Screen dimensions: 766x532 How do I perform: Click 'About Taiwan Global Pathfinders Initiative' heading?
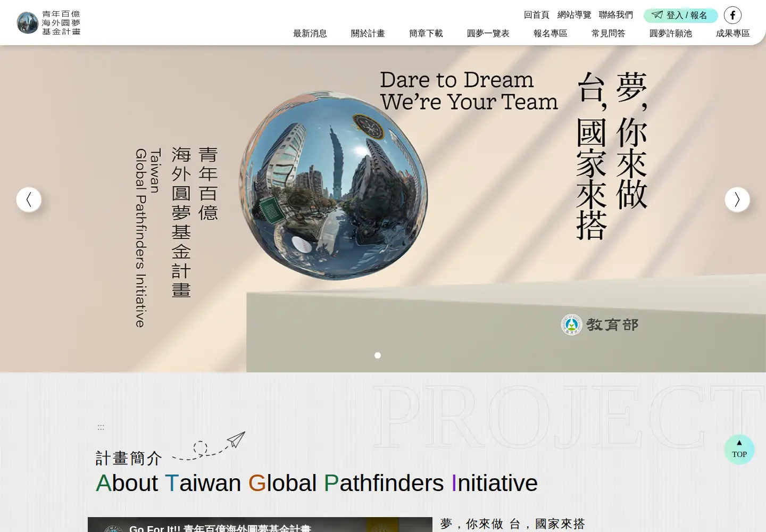[x=317, y=483]
